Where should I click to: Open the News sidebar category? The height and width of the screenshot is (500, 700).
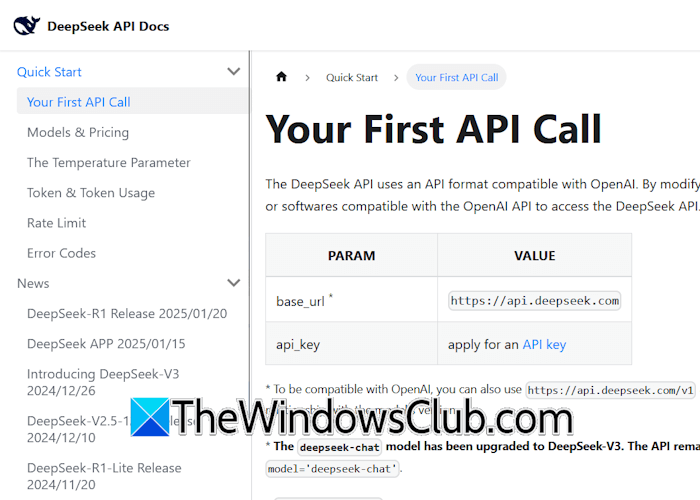pyautogui.click(x=33, y=283)
